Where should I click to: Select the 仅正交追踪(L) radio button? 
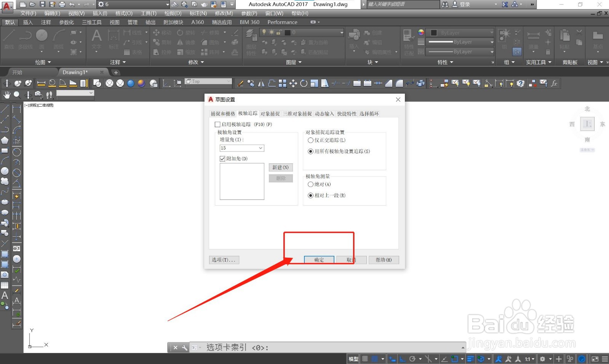click(310, 140)
